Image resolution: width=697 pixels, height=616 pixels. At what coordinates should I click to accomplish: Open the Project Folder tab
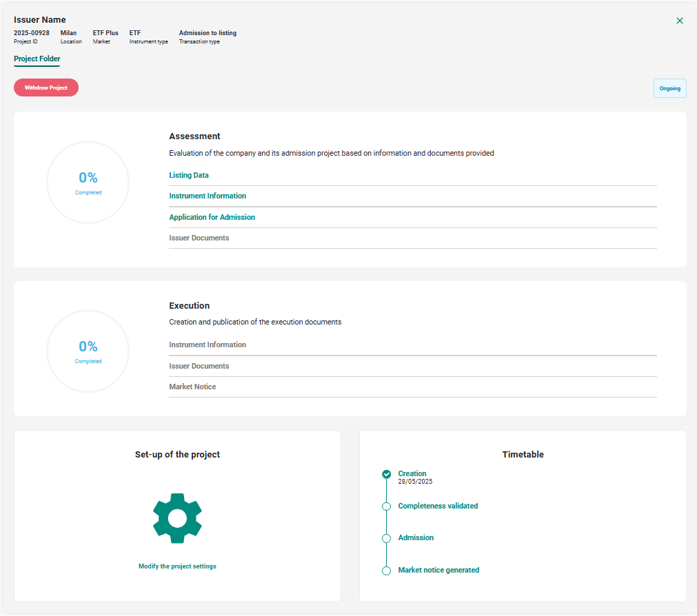[37, 59]
